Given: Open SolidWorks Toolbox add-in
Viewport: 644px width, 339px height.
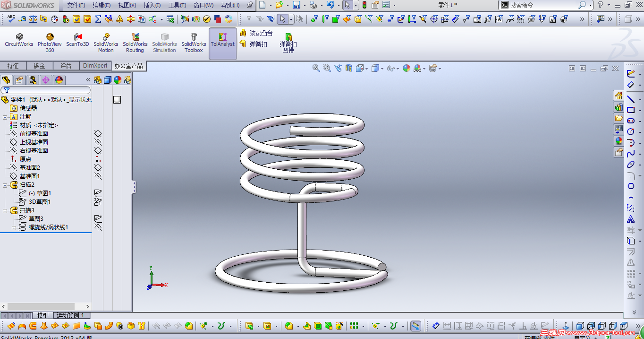Looking at the screenshot, I should [194, 43].
